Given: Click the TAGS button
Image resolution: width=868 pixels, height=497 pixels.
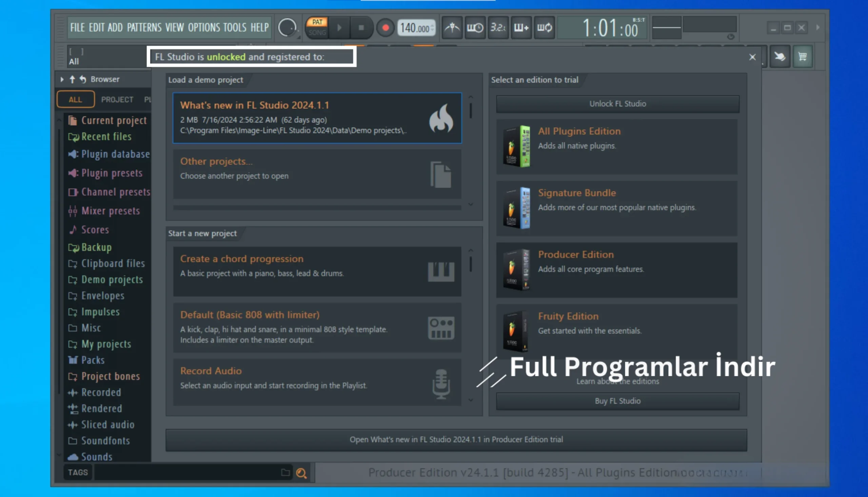Looking at the screenshot, I should (x=78, y=473).
